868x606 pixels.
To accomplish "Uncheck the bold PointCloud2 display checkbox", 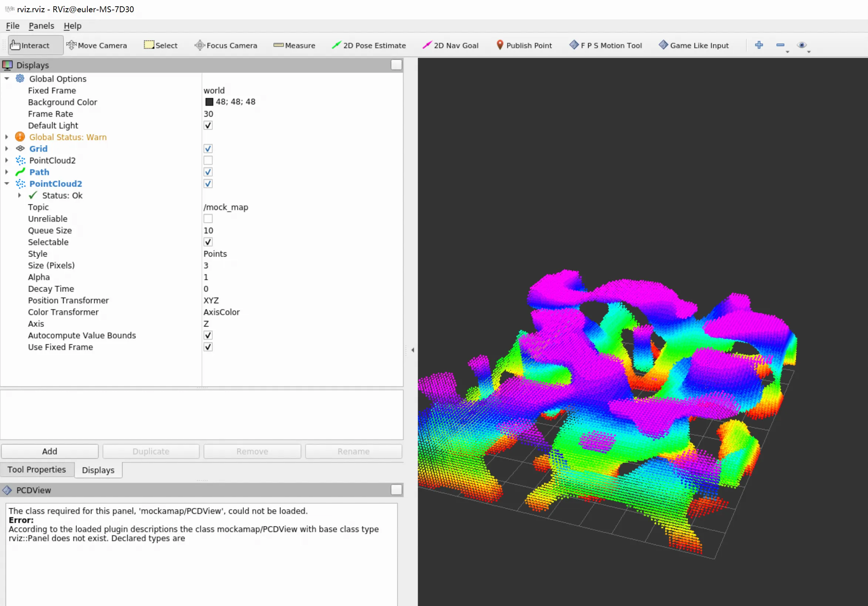I will (x=208, y=184).
